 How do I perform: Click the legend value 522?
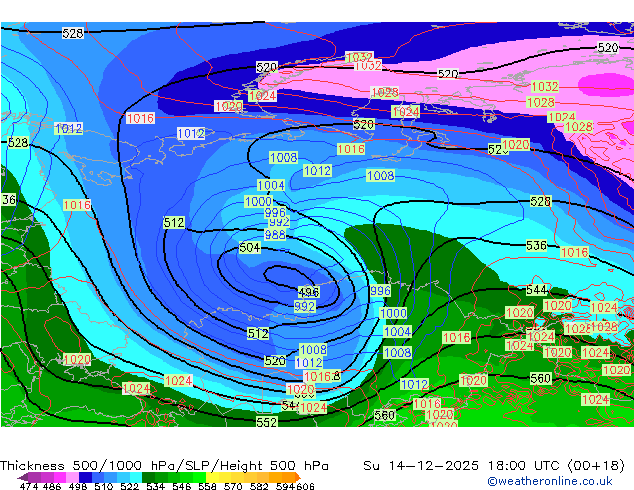click(x=129, y=486)
